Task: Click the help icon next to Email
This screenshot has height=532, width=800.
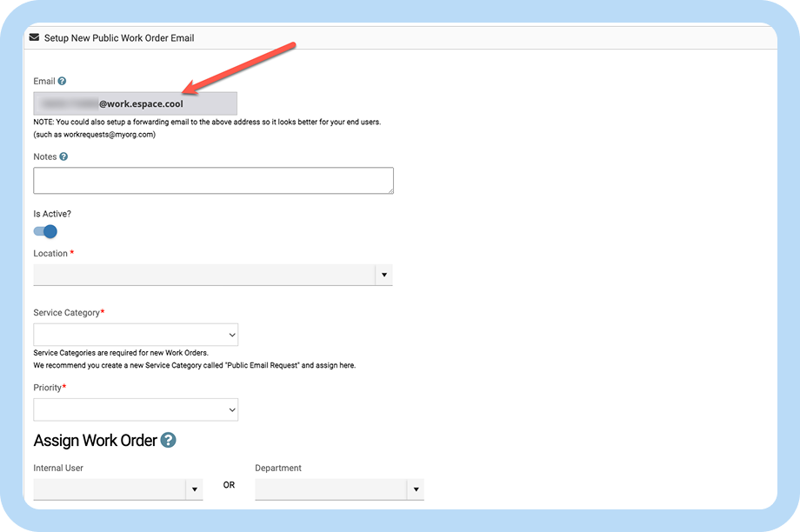Action: tap(63, 82)
